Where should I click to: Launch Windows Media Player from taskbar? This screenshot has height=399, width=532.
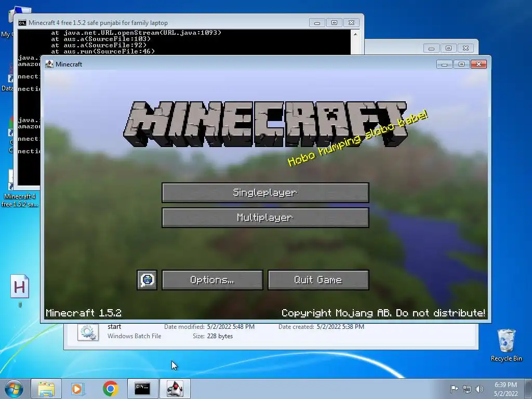coord(78,389)
